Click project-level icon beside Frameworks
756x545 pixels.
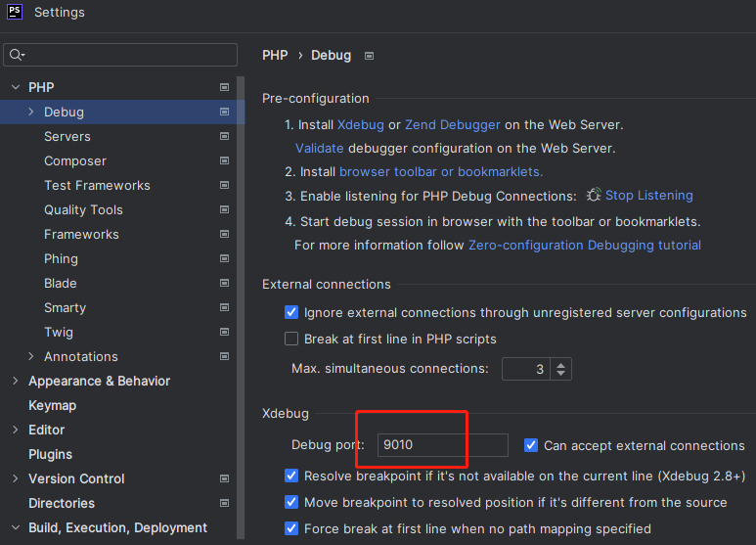[224, 234]
